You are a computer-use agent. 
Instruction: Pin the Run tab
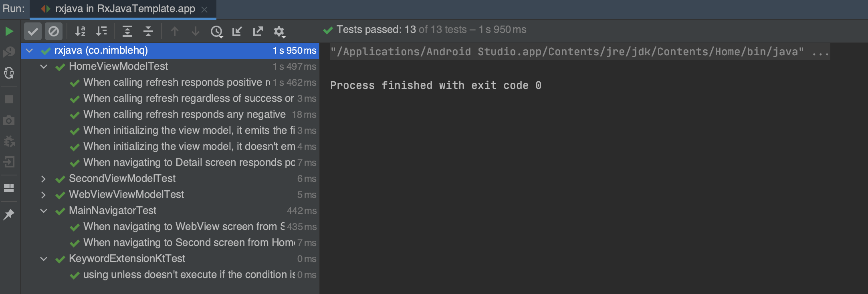coord(9,215)
